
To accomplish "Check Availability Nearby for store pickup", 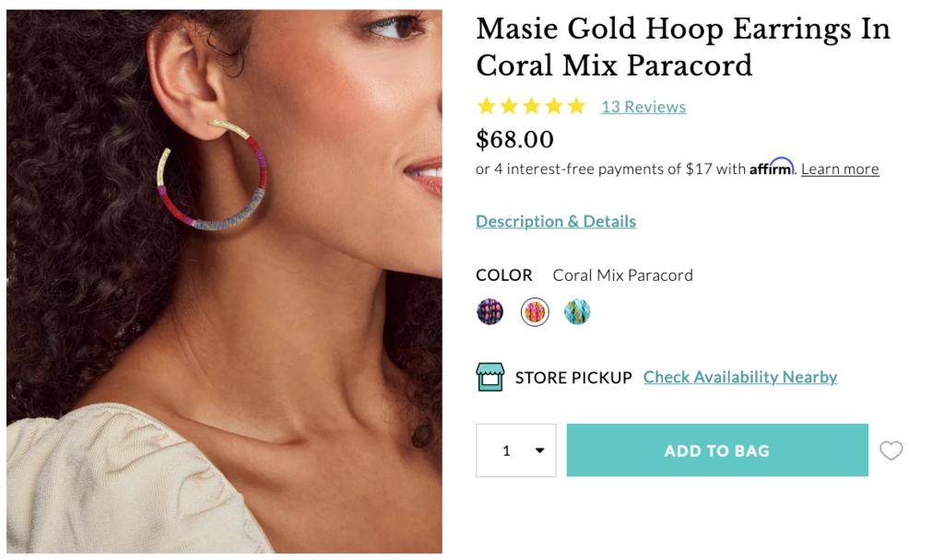I will pyautogui.click(x=740, y=377).
